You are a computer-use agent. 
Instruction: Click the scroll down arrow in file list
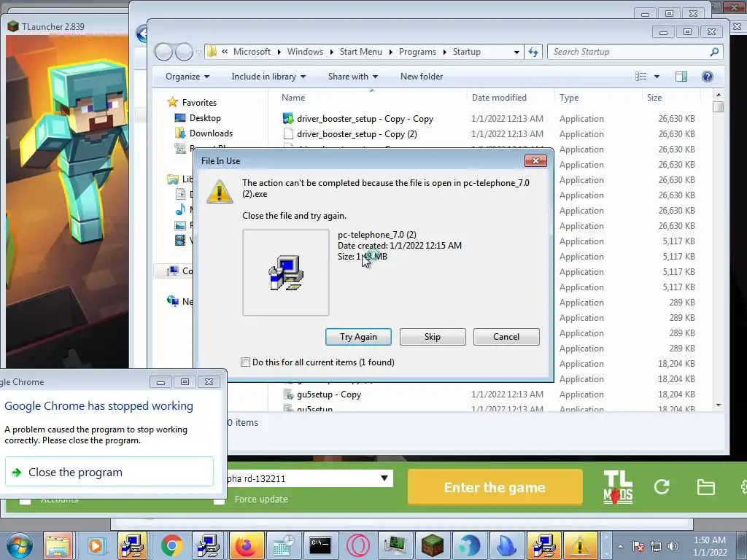coord(719,405)
